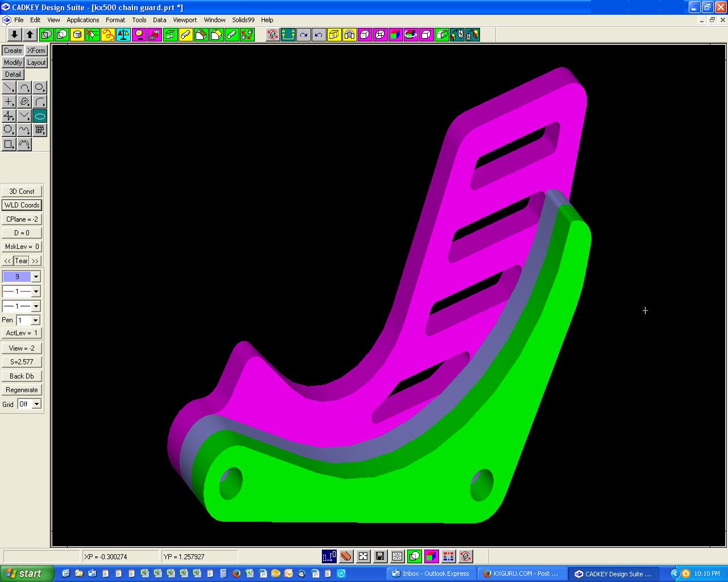Click the Regenerate button
This screenshot has height=582, width=728.
(22, 390)
